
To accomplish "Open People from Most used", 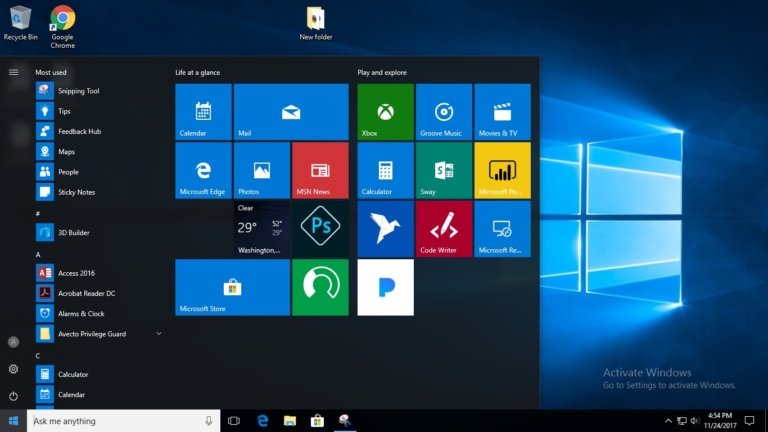I will tap(98, 172).
